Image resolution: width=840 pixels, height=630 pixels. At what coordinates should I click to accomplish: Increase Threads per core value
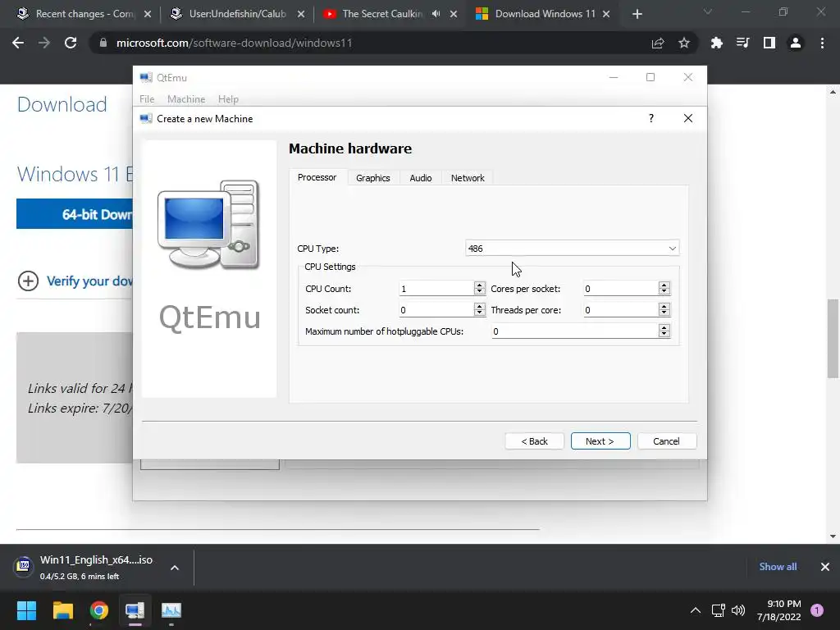(x=664, y=307)
